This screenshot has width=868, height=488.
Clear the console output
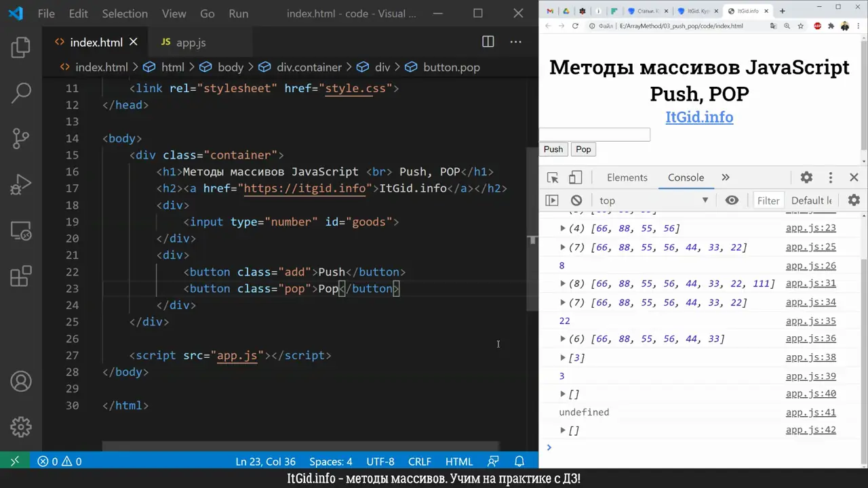coord(576,200)
